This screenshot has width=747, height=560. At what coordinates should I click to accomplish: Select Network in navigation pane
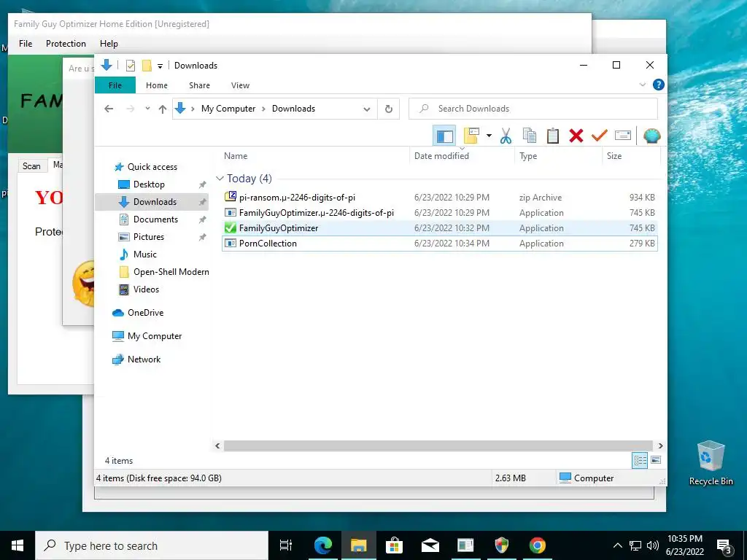point(144,359)
